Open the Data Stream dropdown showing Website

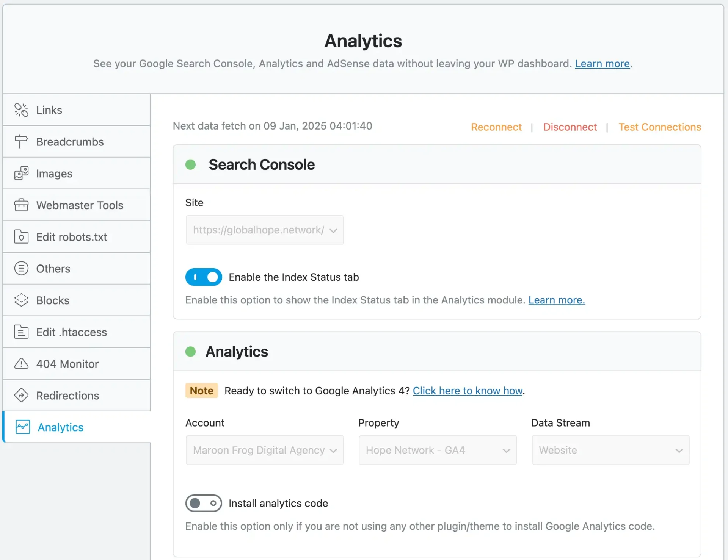tap(610, 450)
